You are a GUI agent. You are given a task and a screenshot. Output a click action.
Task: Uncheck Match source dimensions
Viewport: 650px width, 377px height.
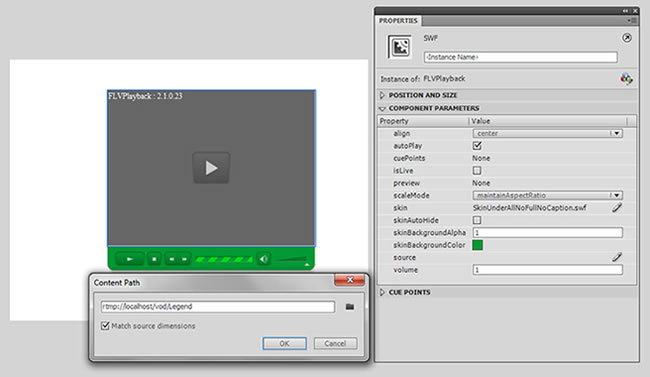coord(105,326)
